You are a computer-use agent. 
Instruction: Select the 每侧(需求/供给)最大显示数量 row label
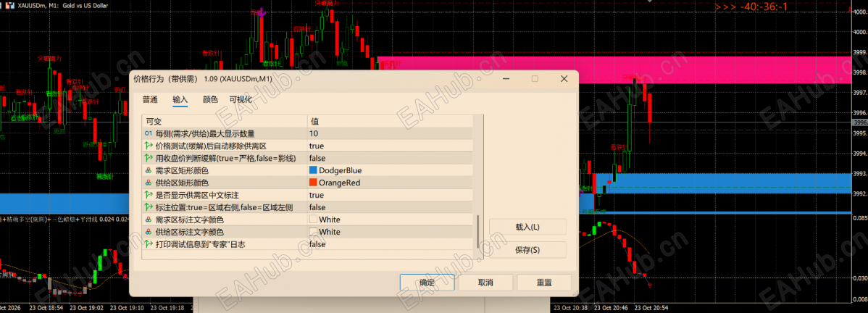click(x=205, y=133)
